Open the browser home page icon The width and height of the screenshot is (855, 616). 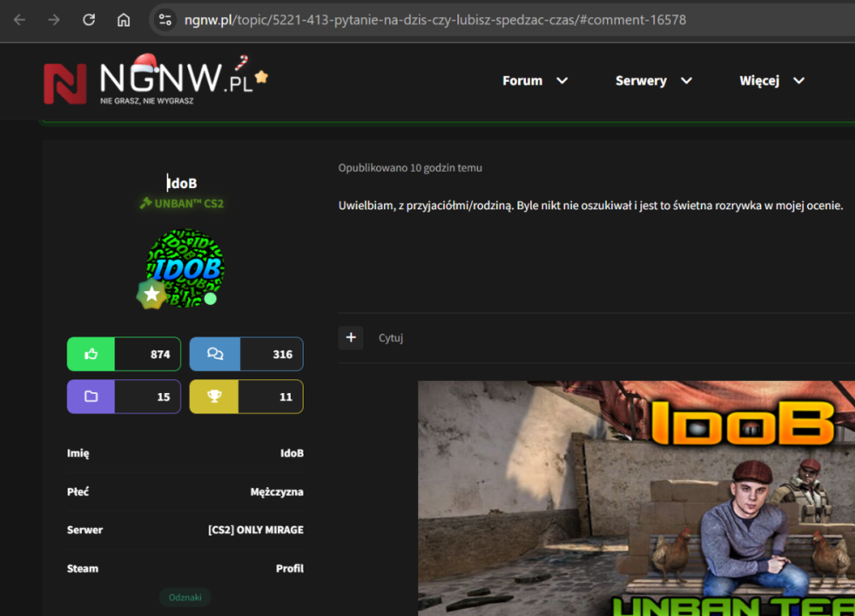[124, 21]
